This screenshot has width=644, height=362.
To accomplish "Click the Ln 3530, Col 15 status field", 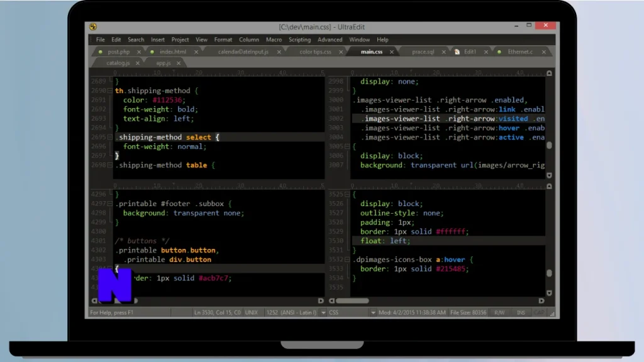I will [217, 313].
